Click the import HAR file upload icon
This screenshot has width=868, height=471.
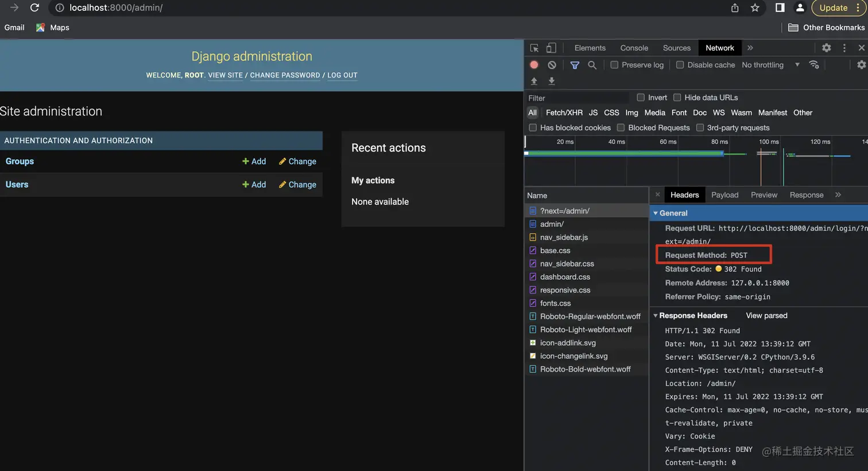tap(534, 81)
